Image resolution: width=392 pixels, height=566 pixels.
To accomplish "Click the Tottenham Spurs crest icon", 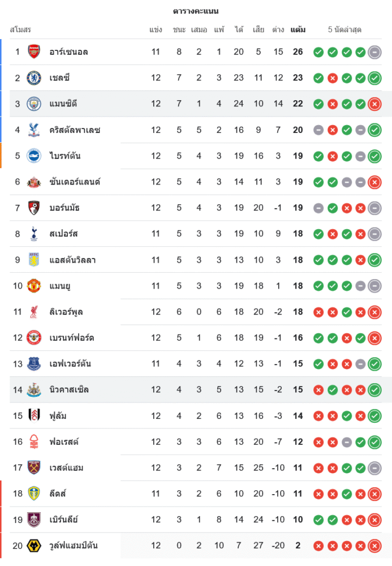I will point(35,234).
